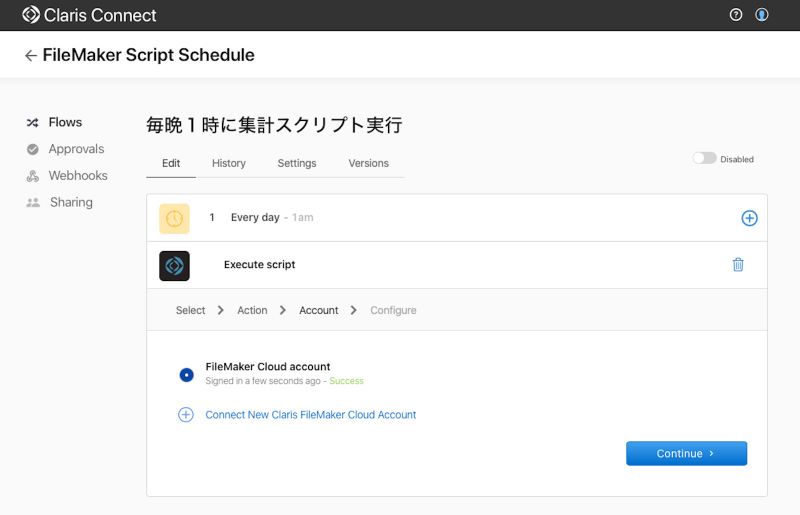Go to the Select breadcrumb step
This screenshot has width=800, height=515.
[190, 310]
